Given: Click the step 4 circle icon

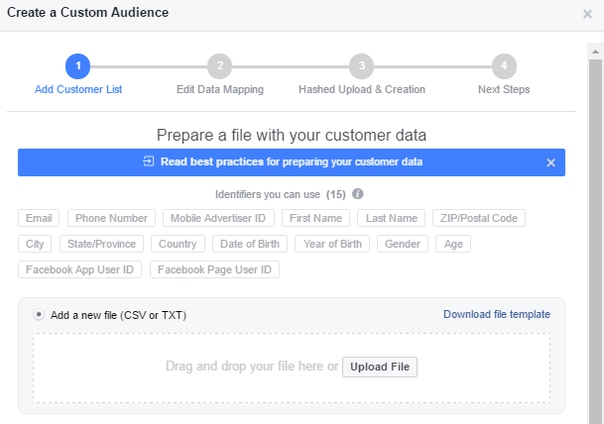Looking at the screenshot, I should [504, 66].
